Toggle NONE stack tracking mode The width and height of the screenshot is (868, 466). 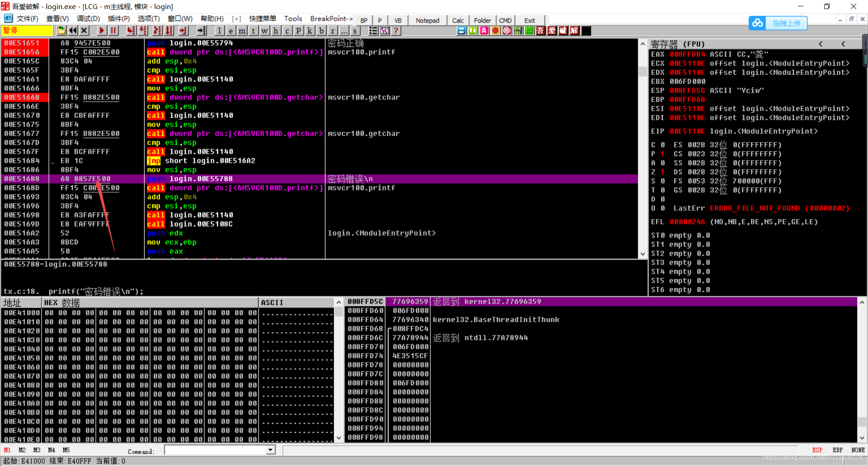click(x=858, y=450)
